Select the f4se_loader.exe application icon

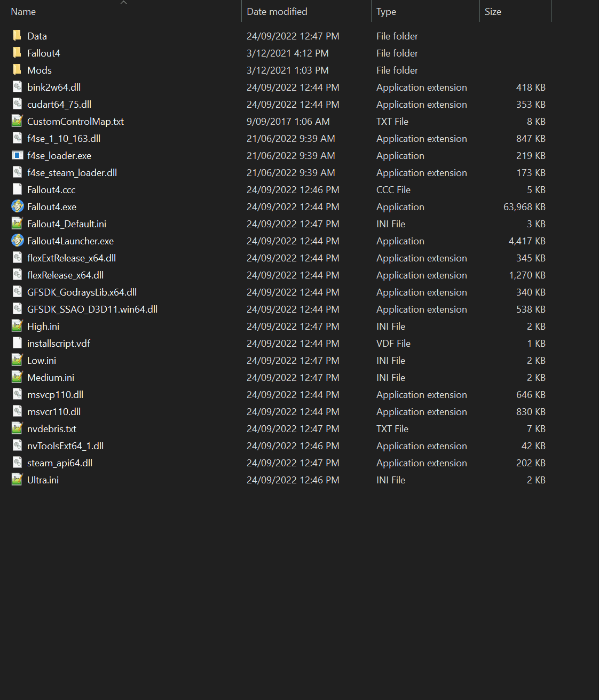click(x=17, y=155)
